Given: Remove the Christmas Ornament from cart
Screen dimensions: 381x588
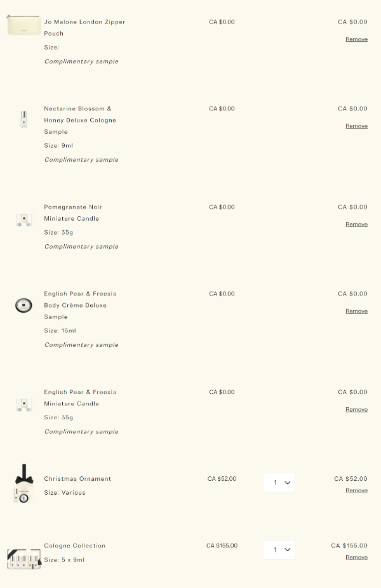Looking at the screenshot, I should (356, 490).
